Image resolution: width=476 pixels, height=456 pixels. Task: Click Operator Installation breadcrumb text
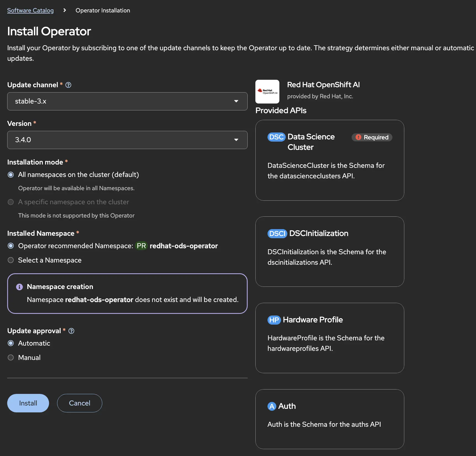(x=103, y=10)
